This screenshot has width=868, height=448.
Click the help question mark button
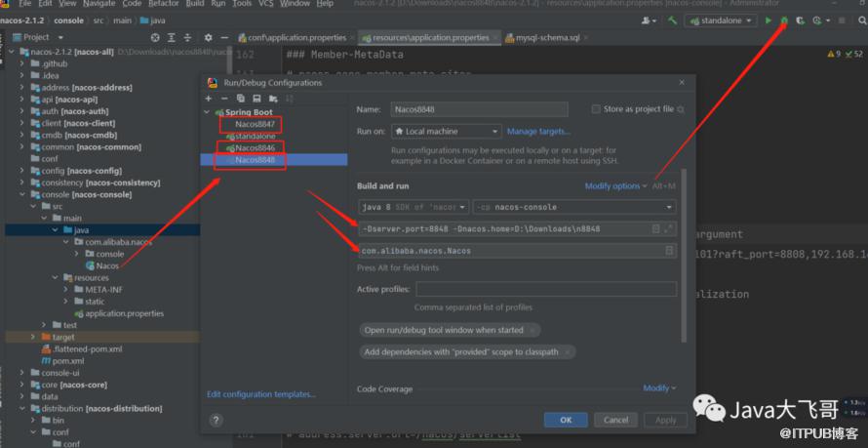(216, 420)
